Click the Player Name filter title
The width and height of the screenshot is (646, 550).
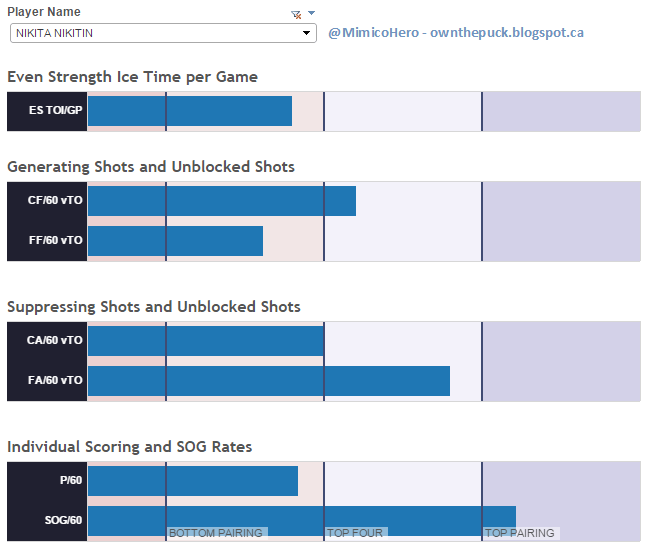(x=44, y=12)
